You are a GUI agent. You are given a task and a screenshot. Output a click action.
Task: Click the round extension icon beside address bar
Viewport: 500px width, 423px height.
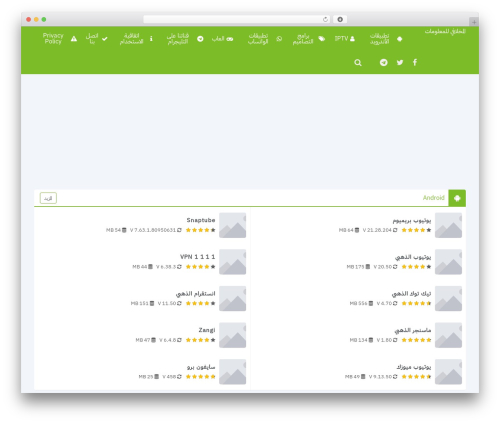[x=340, y=19]
